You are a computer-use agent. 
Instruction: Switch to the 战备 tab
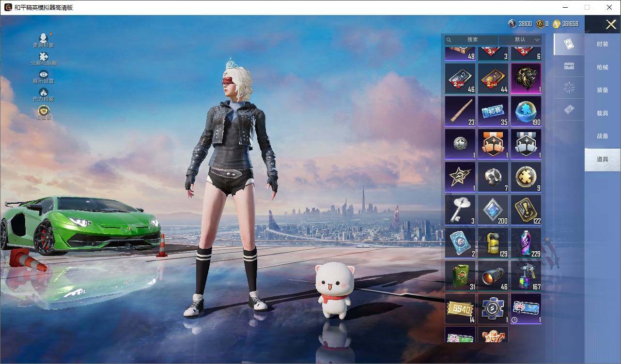pos(603,136)
